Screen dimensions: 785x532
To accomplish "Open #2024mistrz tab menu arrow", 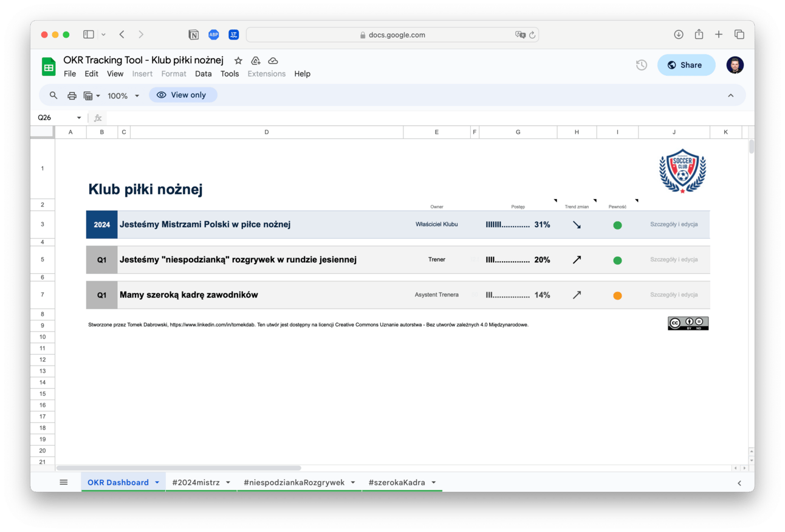I will 228,482.
